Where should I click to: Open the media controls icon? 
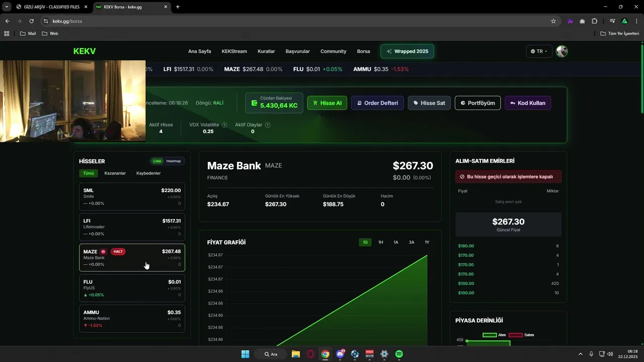(x=612, y=21)
